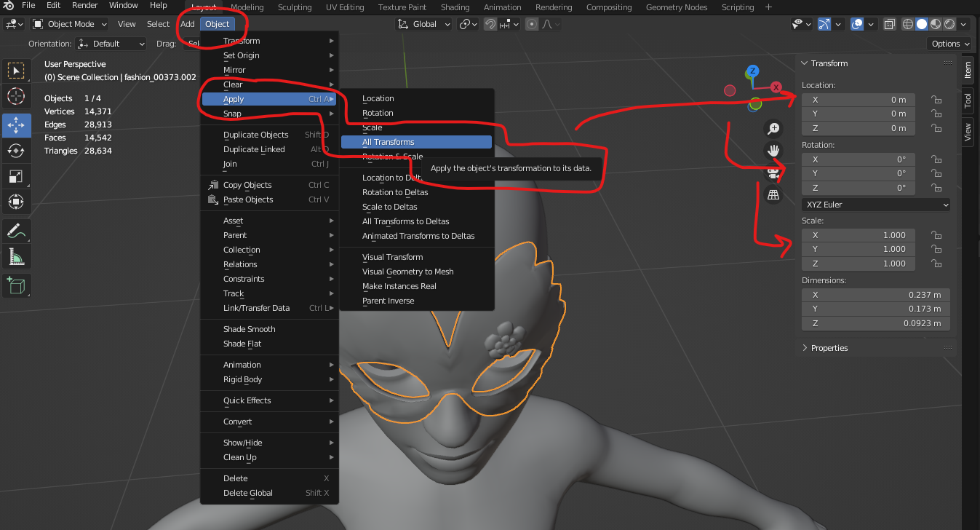The width and height of the screenshot is (980, 530).
Task: Open the Options dropdown
Action: click(950, 44)
